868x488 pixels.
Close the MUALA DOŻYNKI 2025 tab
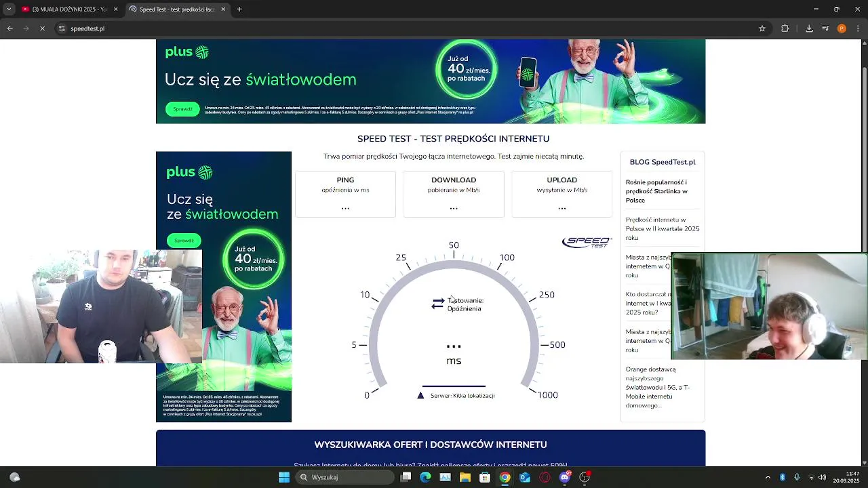click(x=115, y=9)
